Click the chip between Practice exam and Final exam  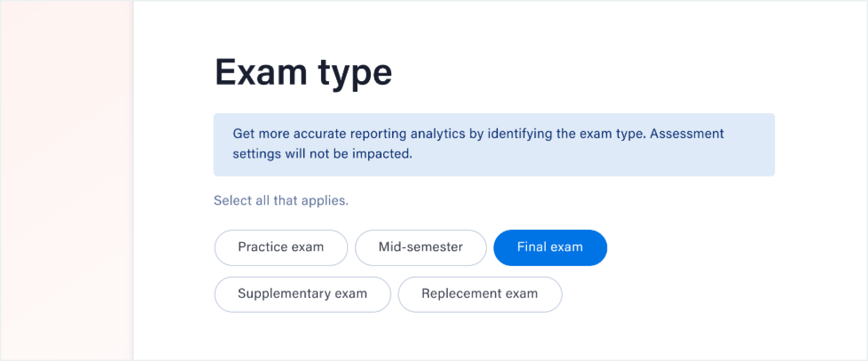point(420,247)
